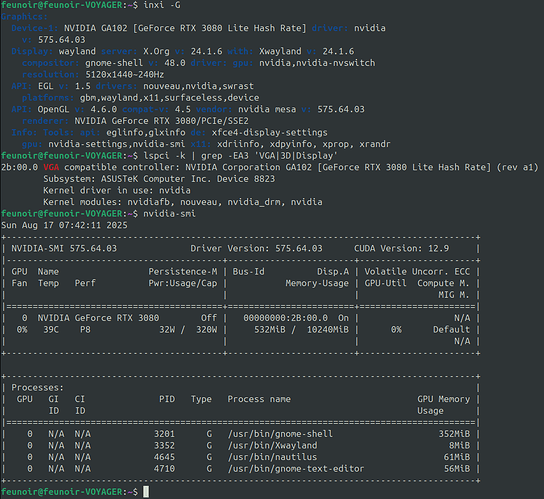Screen dimensions: 544x499
Task: Click 'NVIDIA GA102 [GeForce RTX 3080 Lite Hash Rate]' in inxi output
Action: (x=185, y=28)
